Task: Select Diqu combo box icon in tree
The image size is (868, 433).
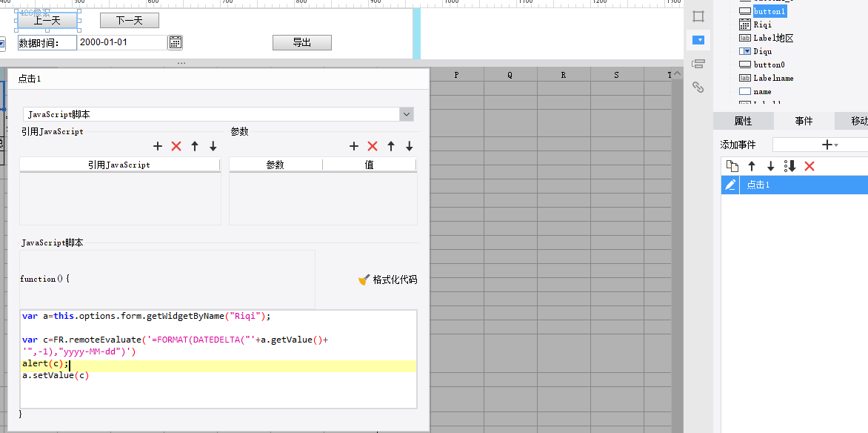Action: pyautogui.click(x=745, y=51)
